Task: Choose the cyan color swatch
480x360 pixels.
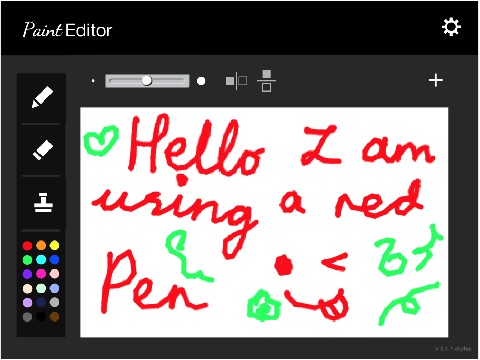Action: 41,260
